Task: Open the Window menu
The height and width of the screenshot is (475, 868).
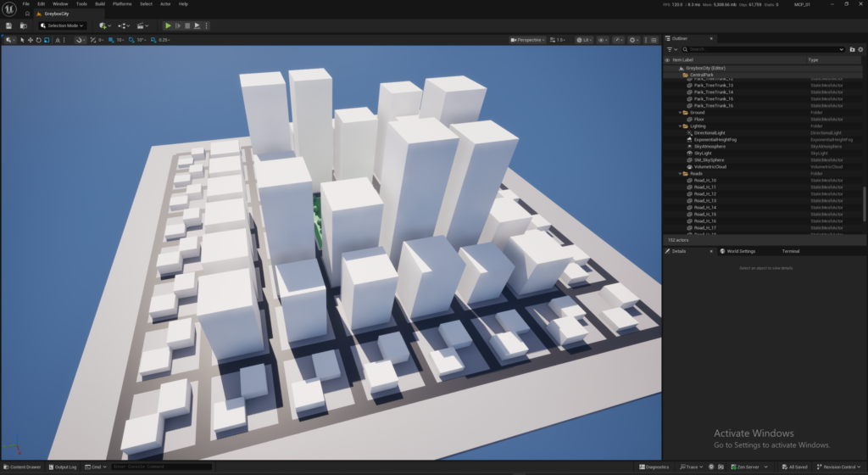Action: pyautogui.click(x=60, y=4)
